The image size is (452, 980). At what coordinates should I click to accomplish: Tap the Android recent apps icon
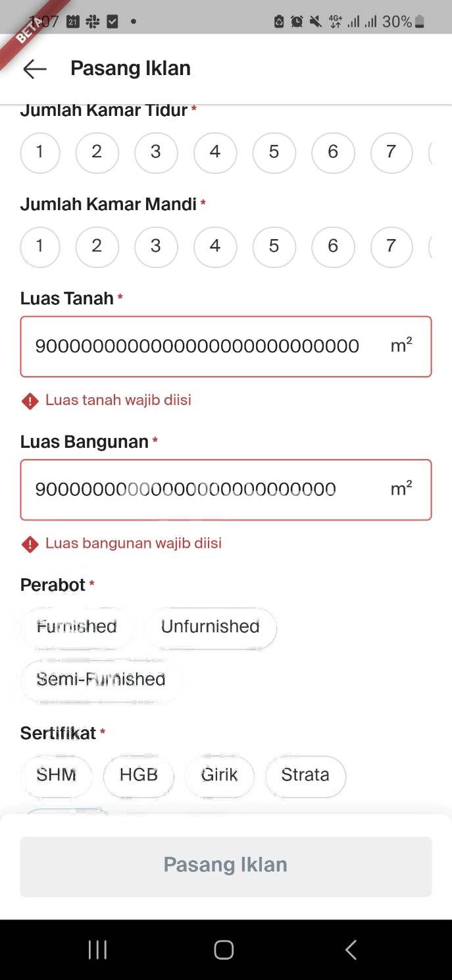tap(97, 950)
